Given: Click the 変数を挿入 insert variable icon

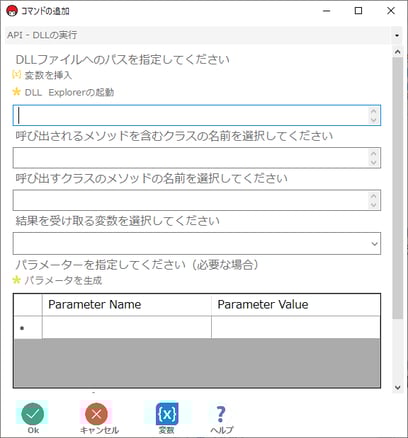Looking at the screenshot, I should point(16,75).
